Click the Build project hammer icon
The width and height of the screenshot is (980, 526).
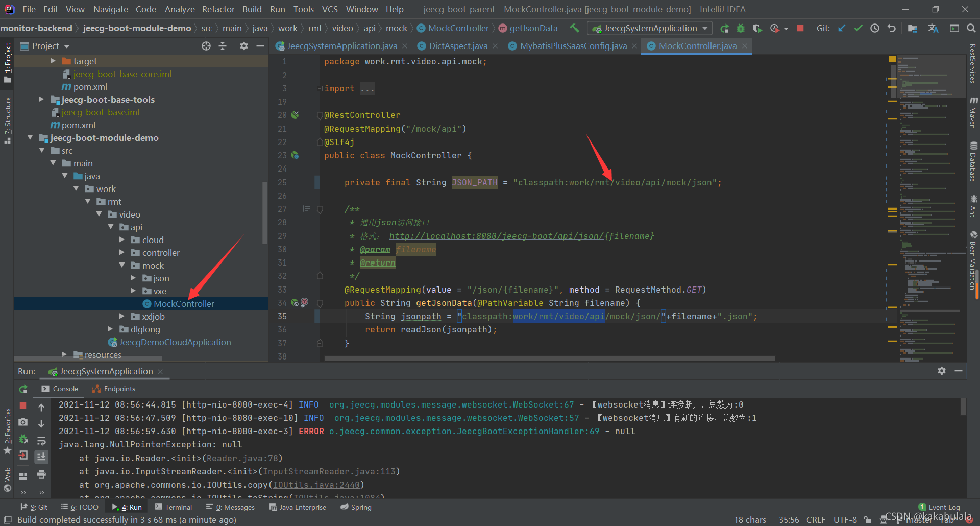(574, 28)
